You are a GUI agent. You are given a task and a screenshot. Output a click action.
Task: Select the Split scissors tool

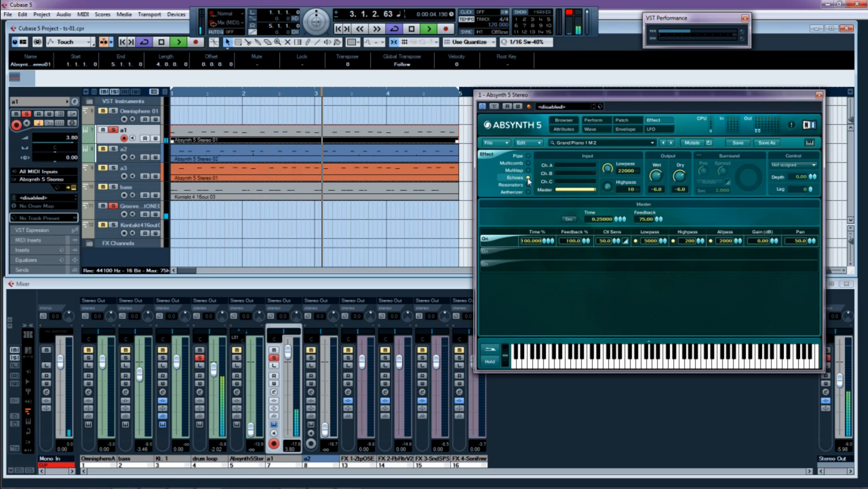[x=248, y=42]
